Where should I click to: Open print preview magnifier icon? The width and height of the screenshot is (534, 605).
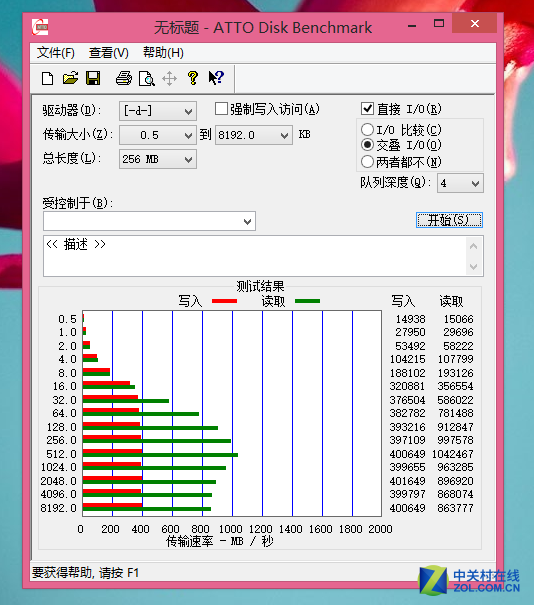(147, 78)
